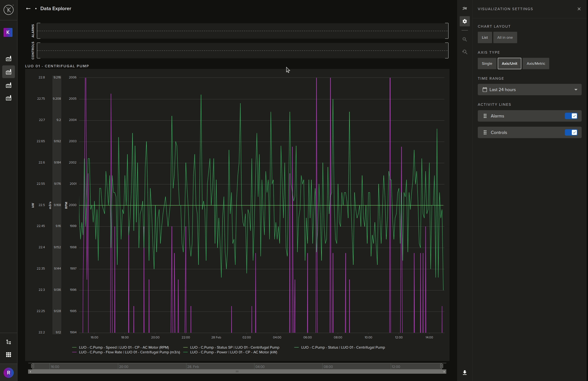Screen dimensions: 588x381
Task: Toggle off the Alarms activity line
Action: tap(571, 116)
